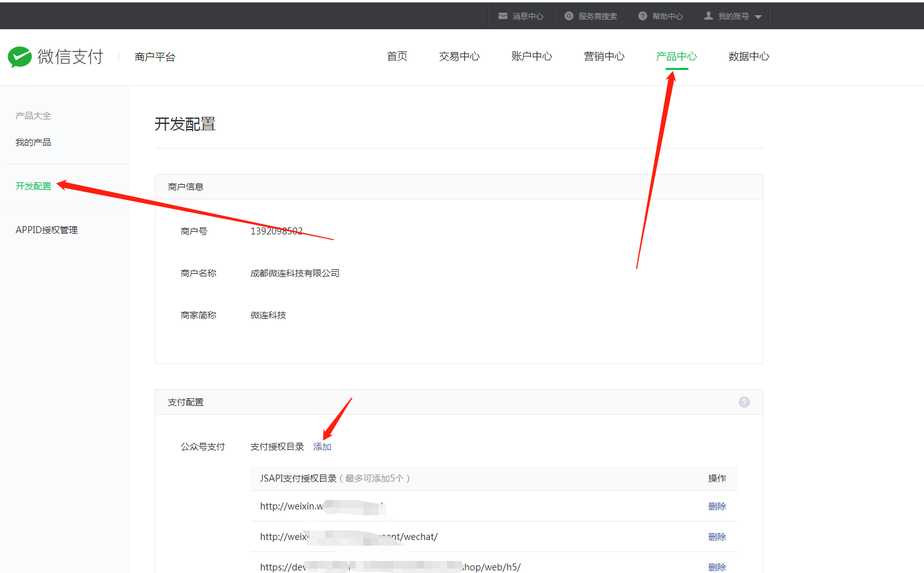Click the WeChat Pay green logo icon

click(20, 57)
